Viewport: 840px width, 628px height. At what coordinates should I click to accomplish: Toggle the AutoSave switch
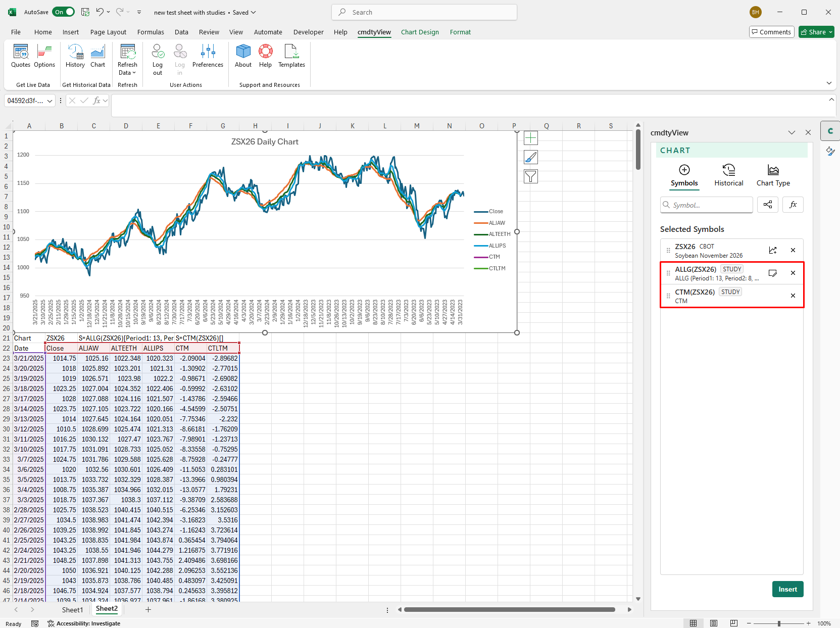pyautogui.click(x=63, y=12)
